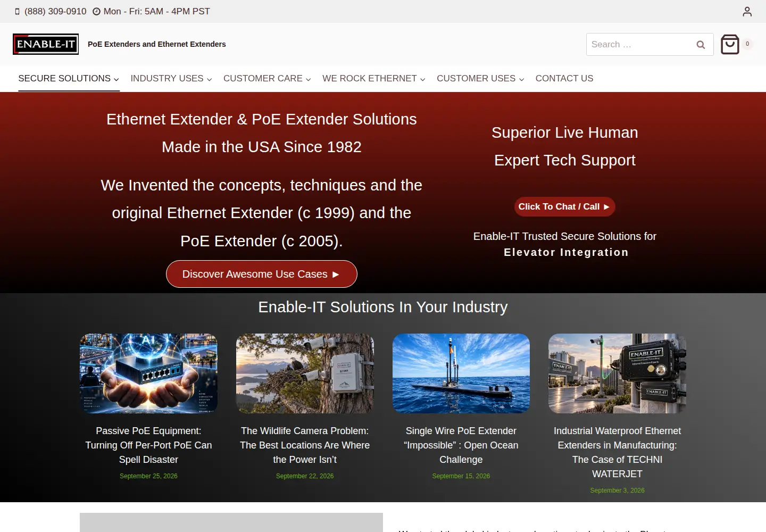This screenshot has height=532, width=766.
Task: Expand the Secure Solutions menu chevron
Action: (x=116, y=79)
